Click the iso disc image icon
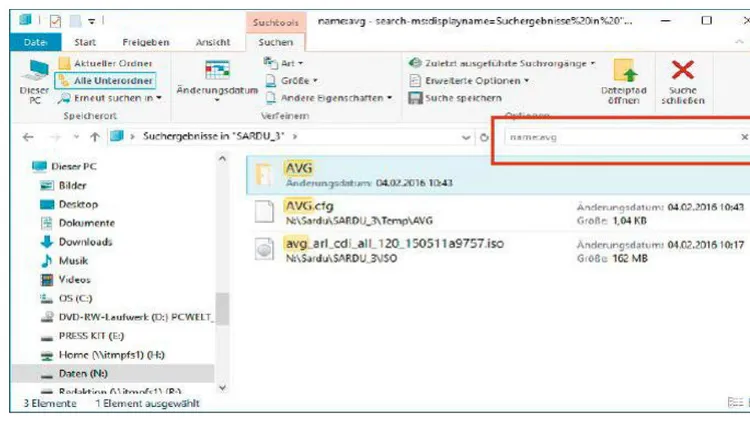This screenshot has width=750, height=421. point(264,249)
